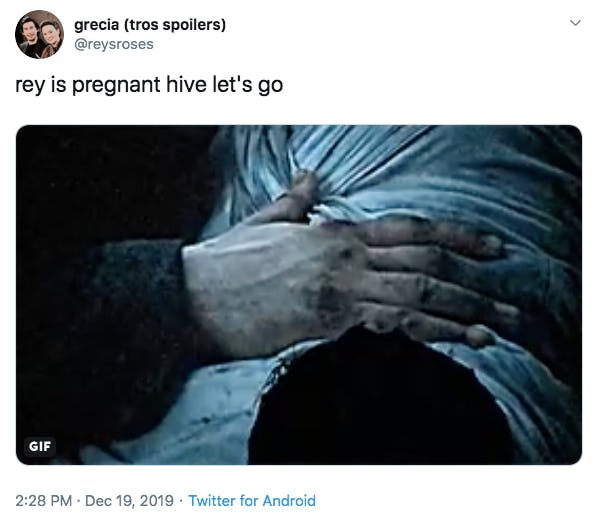Click the word 'pregnant' in the tweet

pos(116,85)
